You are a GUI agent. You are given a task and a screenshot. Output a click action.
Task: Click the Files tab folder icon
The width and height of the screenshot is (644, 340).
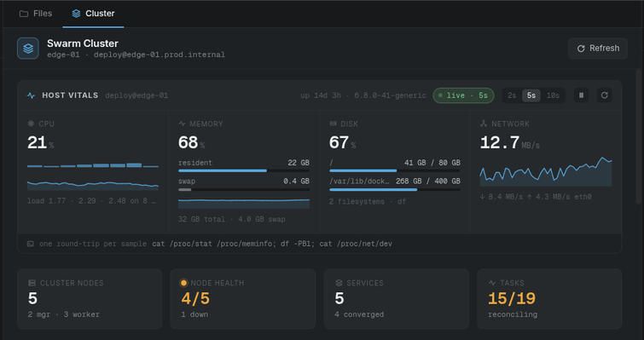pos(24,14)
